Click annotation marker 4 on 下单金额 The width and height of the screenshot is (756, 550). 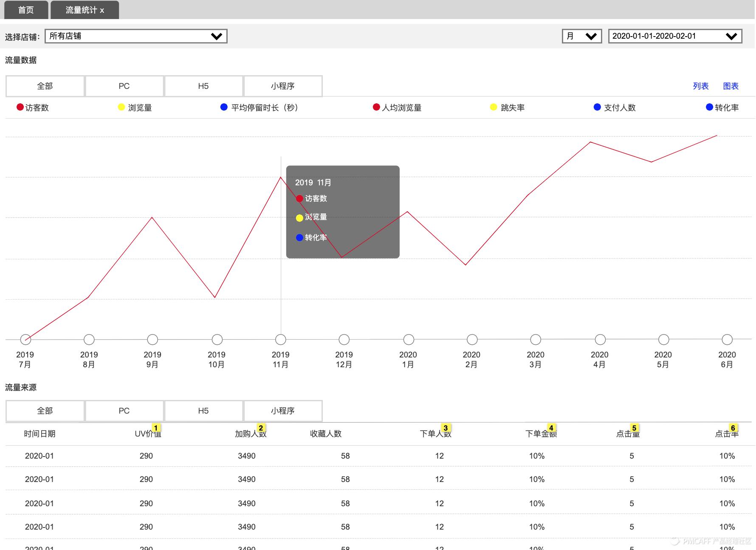click(x=551, y=428)
